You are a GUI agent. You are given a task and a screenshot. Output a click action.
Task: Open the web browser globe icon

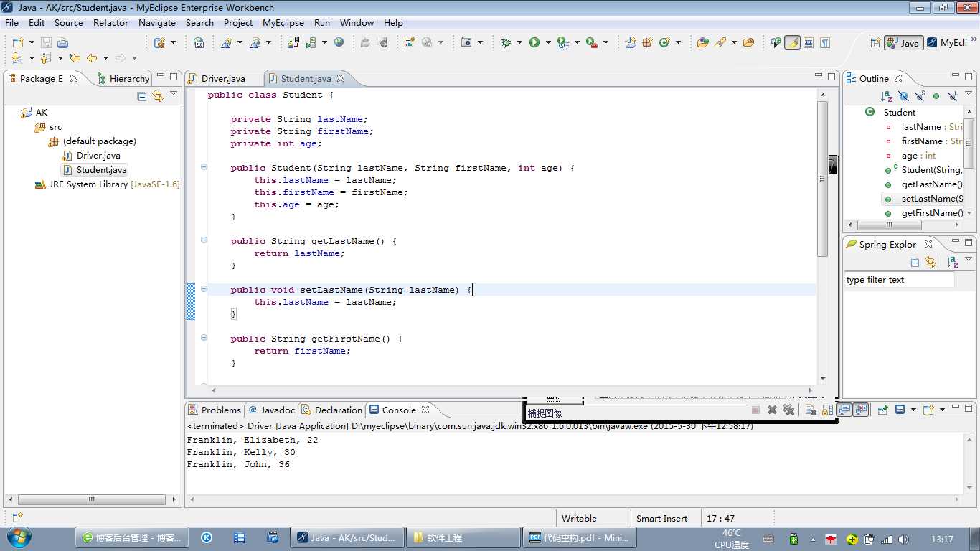[x=339, y=42]
